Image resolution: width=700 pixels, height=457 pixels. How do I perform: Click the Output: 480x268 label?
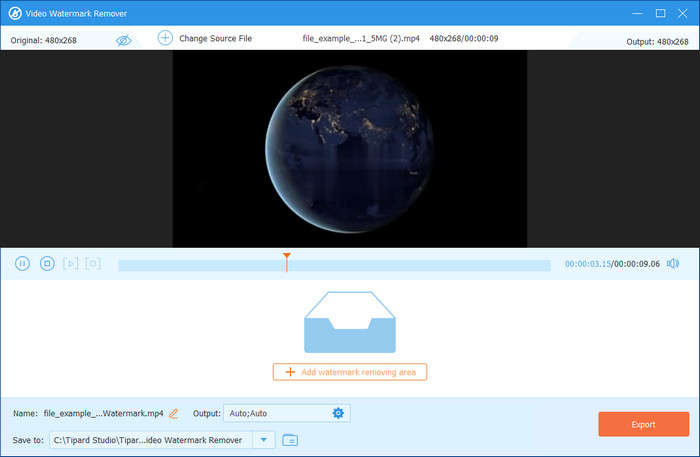657,42
